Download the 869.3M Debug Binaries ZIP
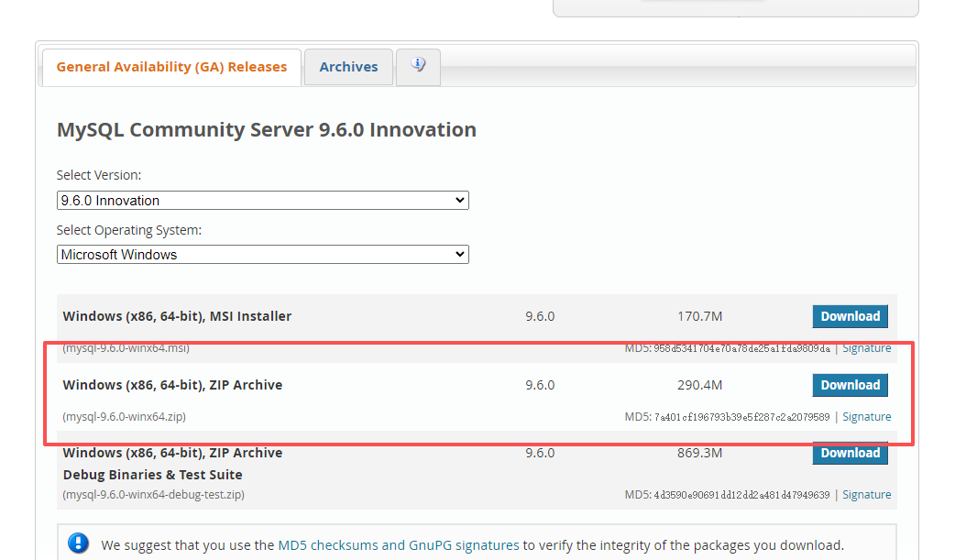The width and height of the screenshot is (977, 560). click(850, 453)
